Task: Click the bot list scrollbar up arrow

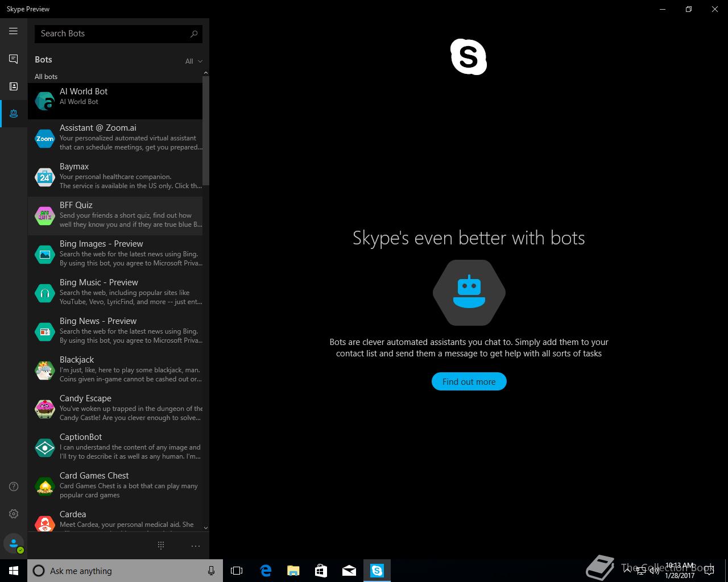Action: click(x=206, y=73)
